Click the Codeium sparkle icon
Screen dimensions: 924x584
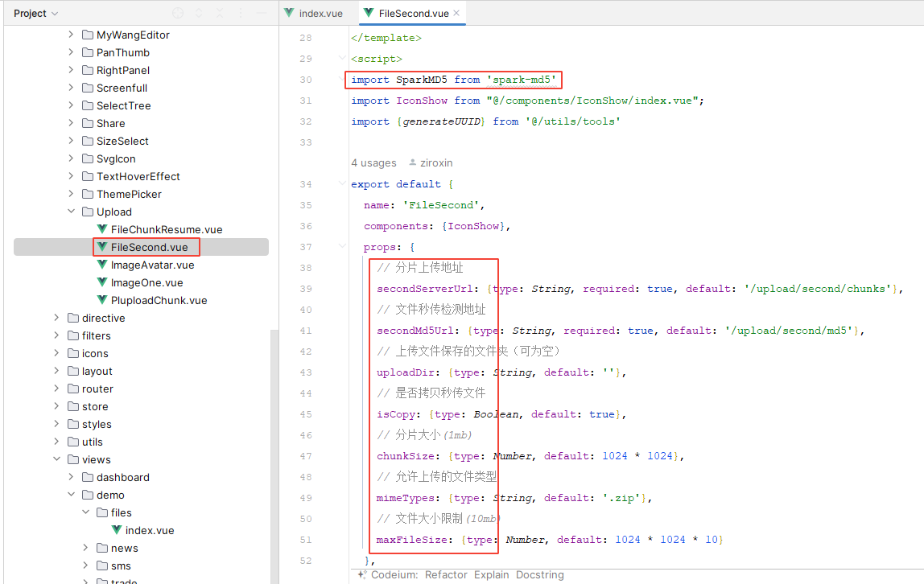click(x=362, y=574)
